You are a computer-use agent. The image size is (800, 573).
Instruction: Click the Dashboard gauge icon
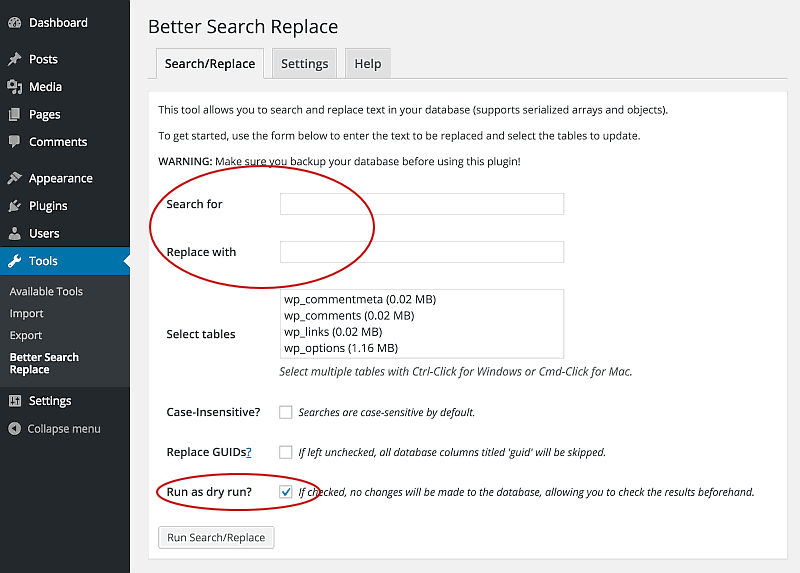tap(14, 23)
